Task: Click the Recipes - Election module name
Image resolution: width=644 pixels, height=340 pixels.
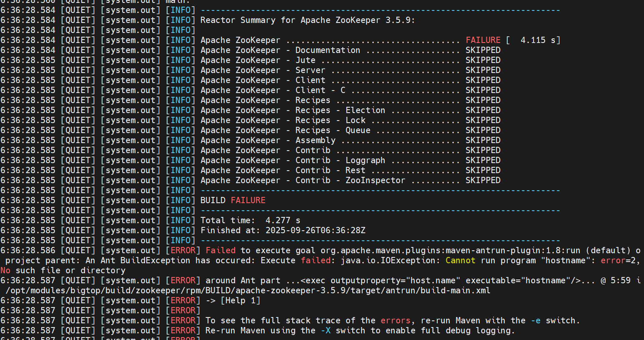Action: point(340,110)
